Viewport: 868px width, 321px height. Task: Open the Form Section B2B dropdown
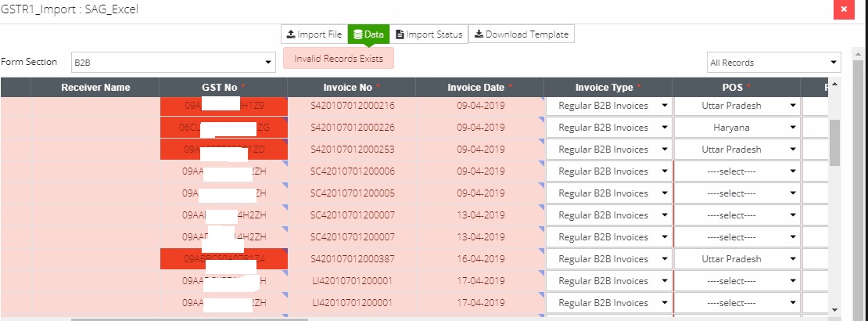pos(173,63)
